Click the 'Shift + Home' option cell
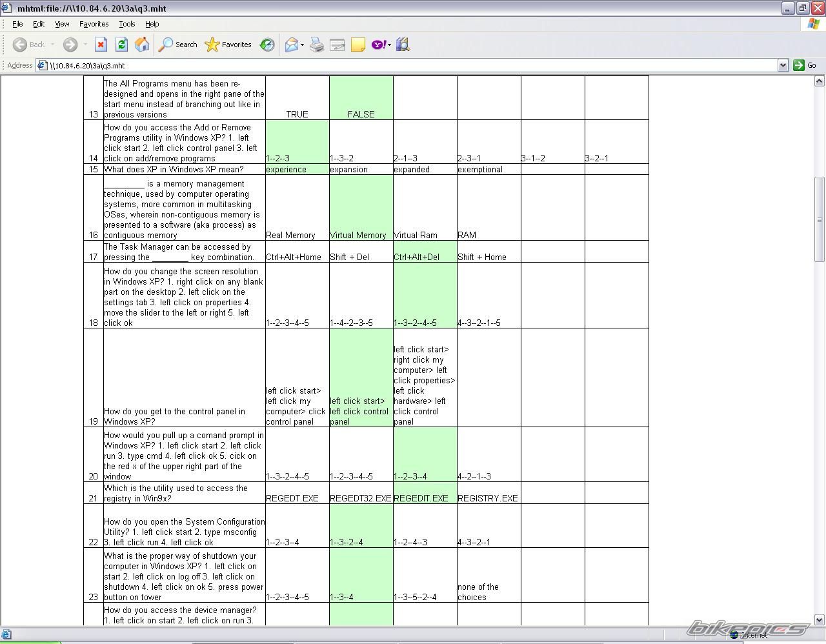The image size is (826, 644). [x=489, y=252]
